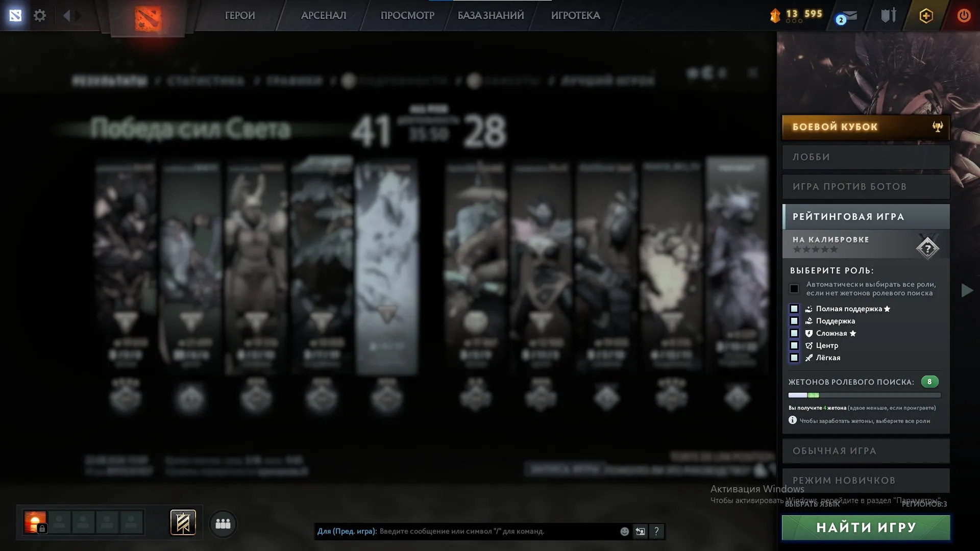Open the party members icon

(x=223, y=523)
